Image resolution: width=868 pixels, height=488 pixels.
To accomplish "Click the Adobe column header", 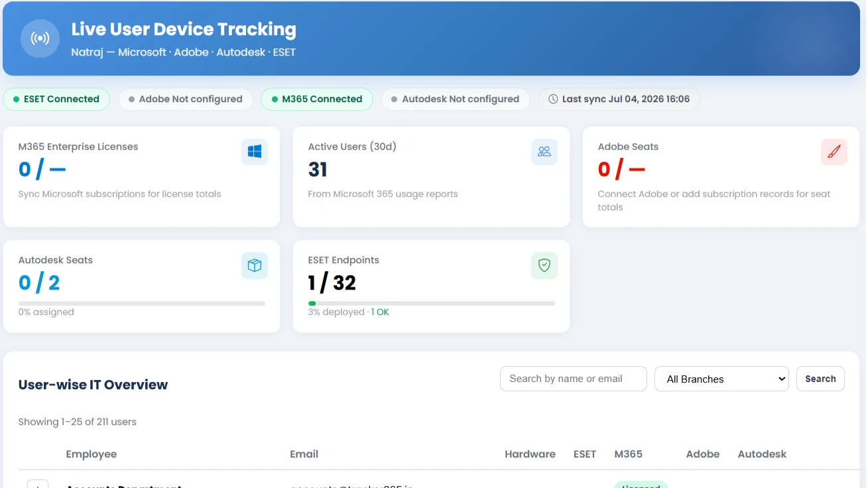I will pos(703,454).
